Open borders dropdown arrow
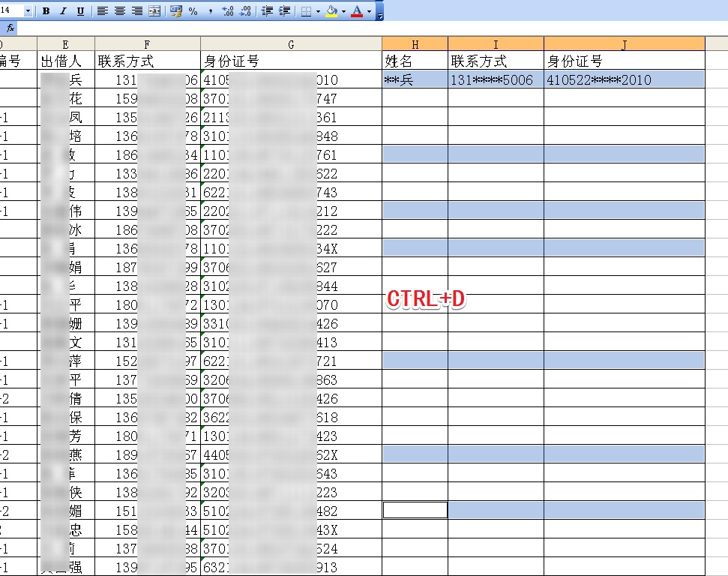 click(x=318, y=11)
